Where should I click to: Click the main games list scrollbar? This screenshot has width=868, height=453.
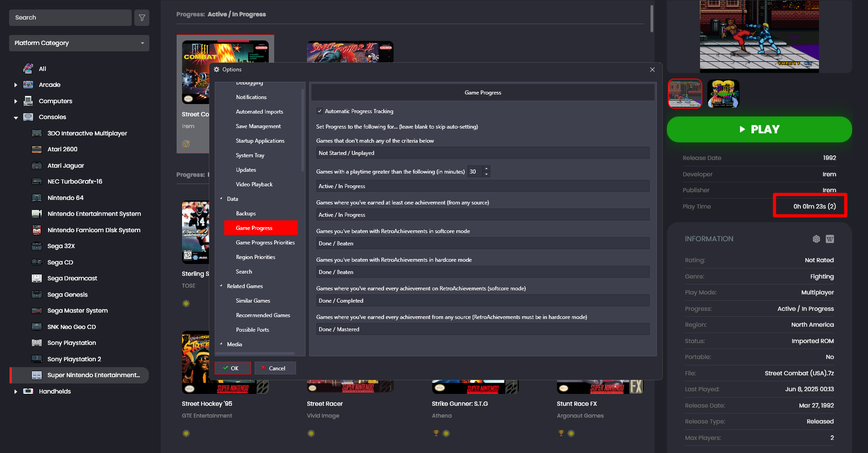[x=652, y=19]
